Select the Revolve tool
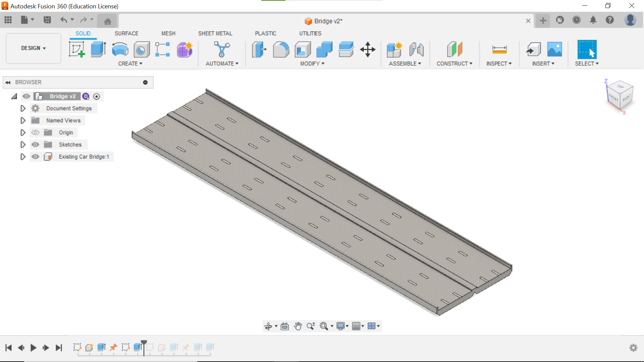The width and height of the screenshot is (644, 362). point(120,50)
